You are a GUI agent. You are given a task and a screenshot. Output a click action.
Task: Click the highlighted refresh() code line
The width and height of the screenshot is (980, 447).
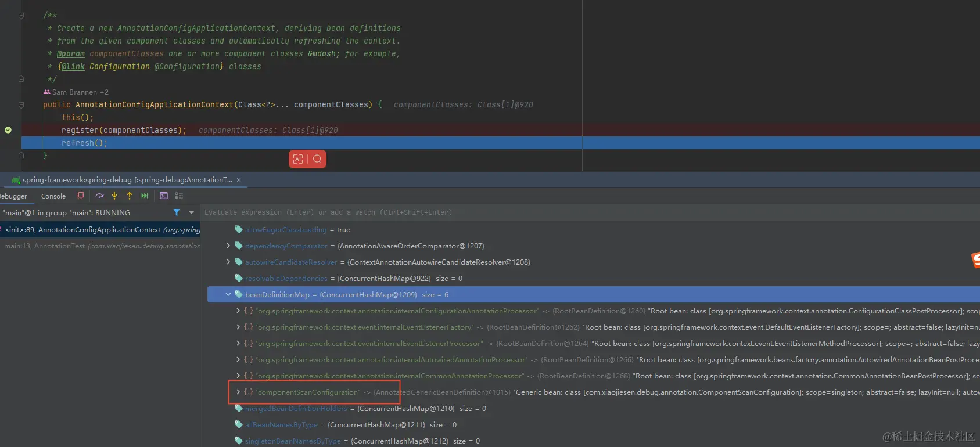(x=500, y=143)
